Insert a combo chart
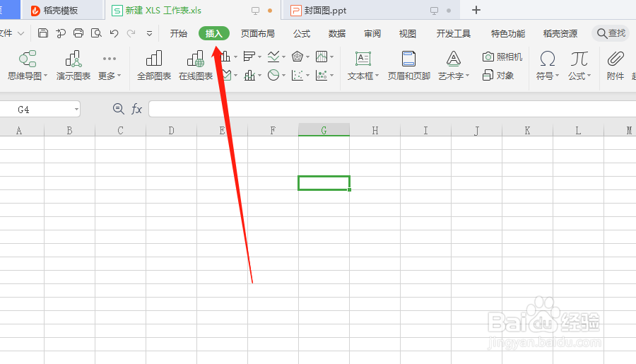The image size is (636, 364). (249, 75)
